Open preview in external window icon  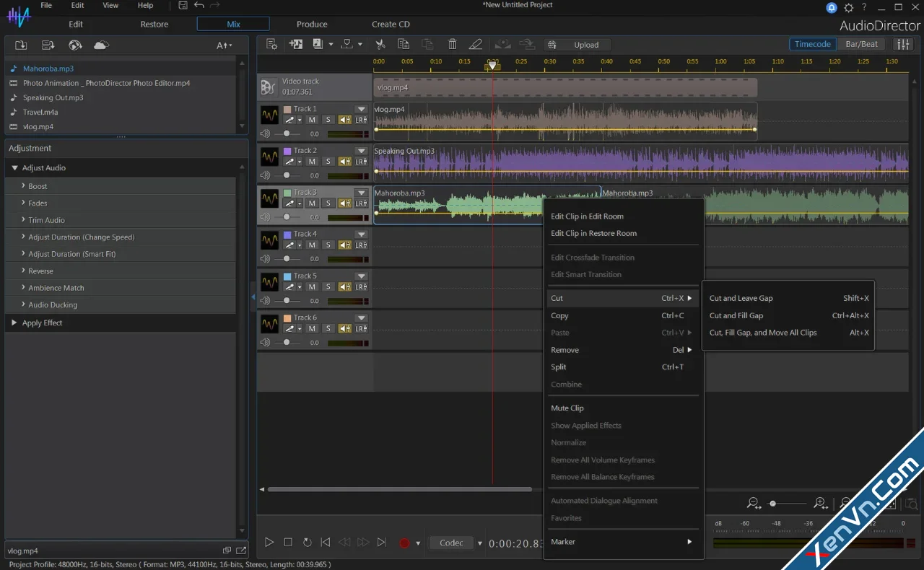[240, 551]
